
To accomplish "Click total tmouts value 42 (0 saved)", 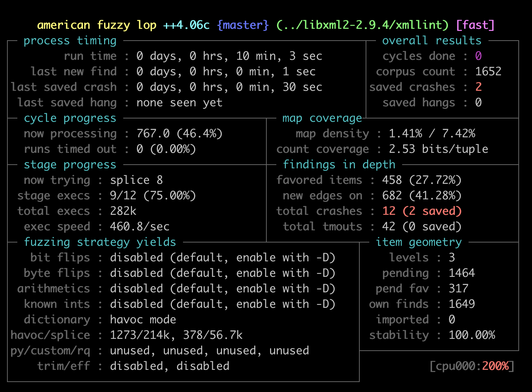I will coord(422,227).
